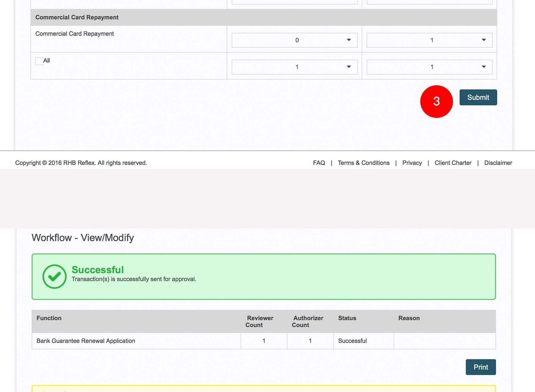The width and height of the screenshot is (535, 392).
Task: Expand the second dropdown in the All row
Action: click(429, 67)
